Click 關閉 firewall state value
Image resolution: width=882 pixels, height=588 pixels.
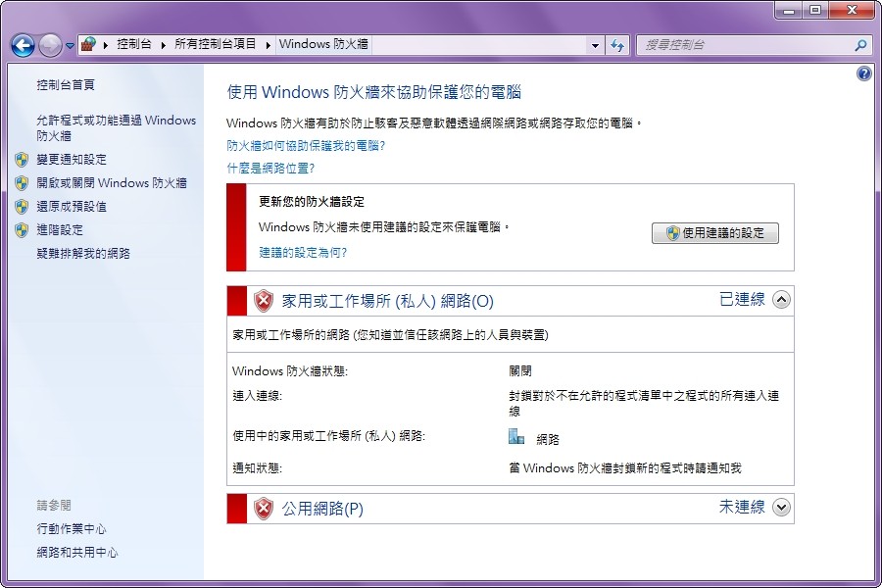tap(520, 370)
